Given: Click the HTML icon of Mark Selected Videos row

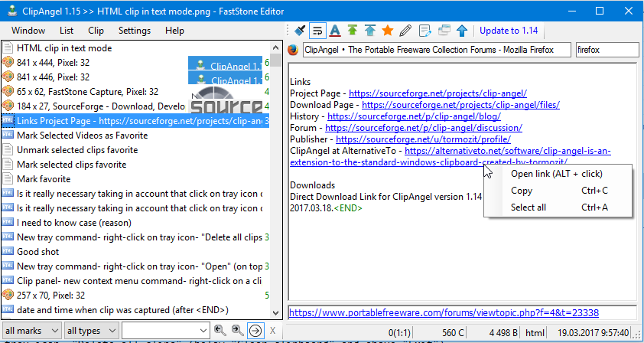Looking at the screenshot, I should point(8,135).
